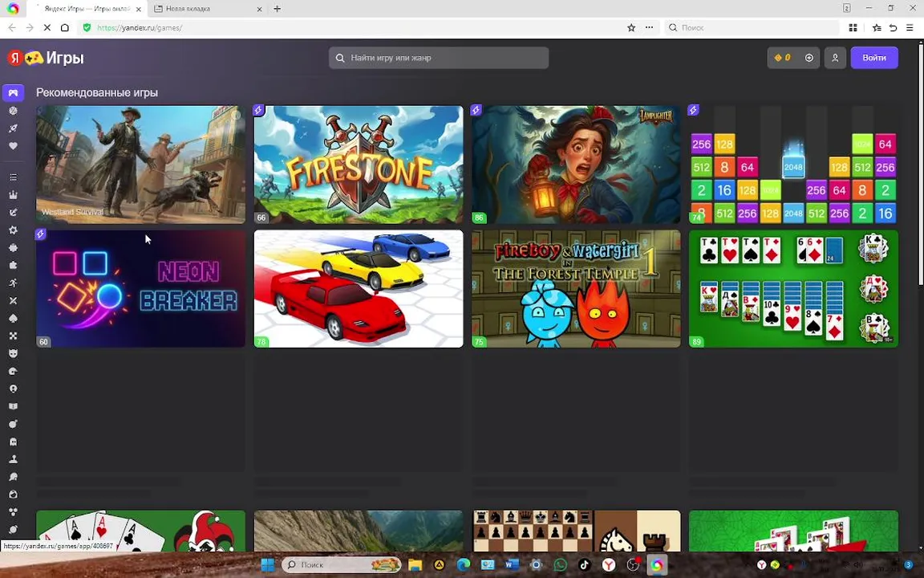Select the running man category icon
Viewport: 924px width, 578px height.
(x=13, y=283)
